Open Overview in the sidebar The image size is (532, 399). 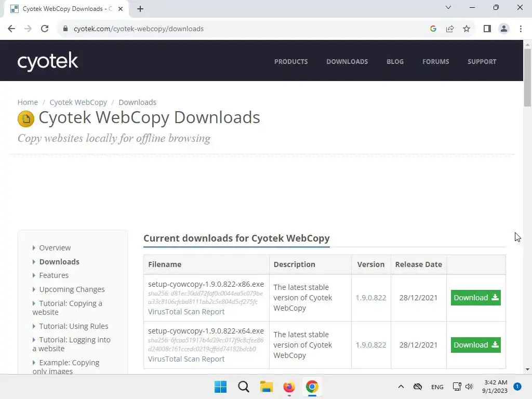click(55, 248)
